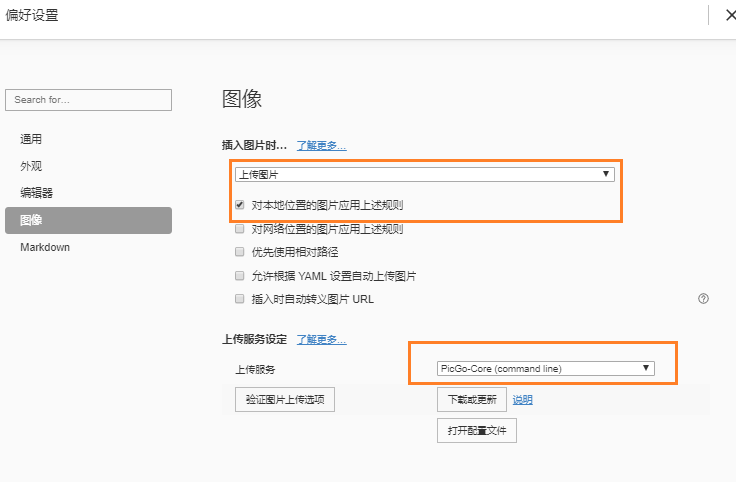Viewport: 736px width, 482px height.
Task: Click 验证图片上传选项 button
Action: 285,400
